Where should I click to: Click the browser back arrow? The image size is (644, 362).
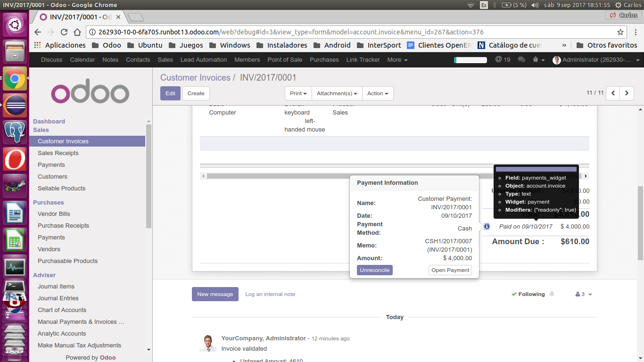(38, 32)
